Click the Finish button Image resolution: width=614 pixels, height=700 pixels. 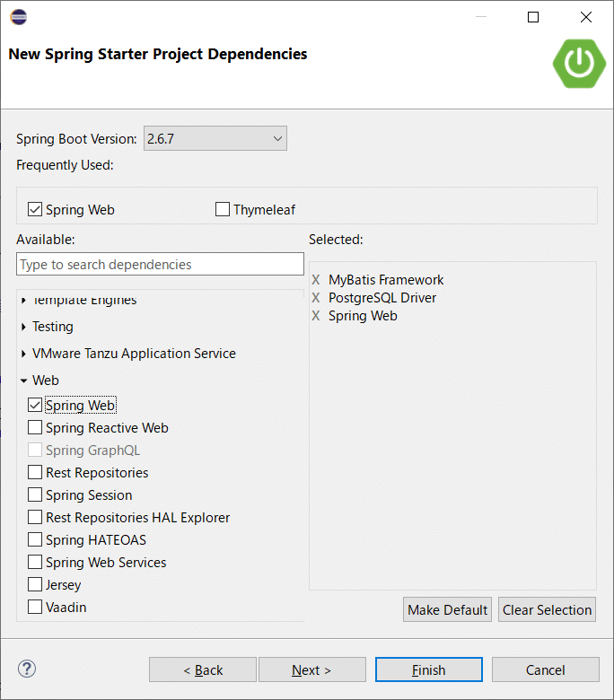[428, 669]
